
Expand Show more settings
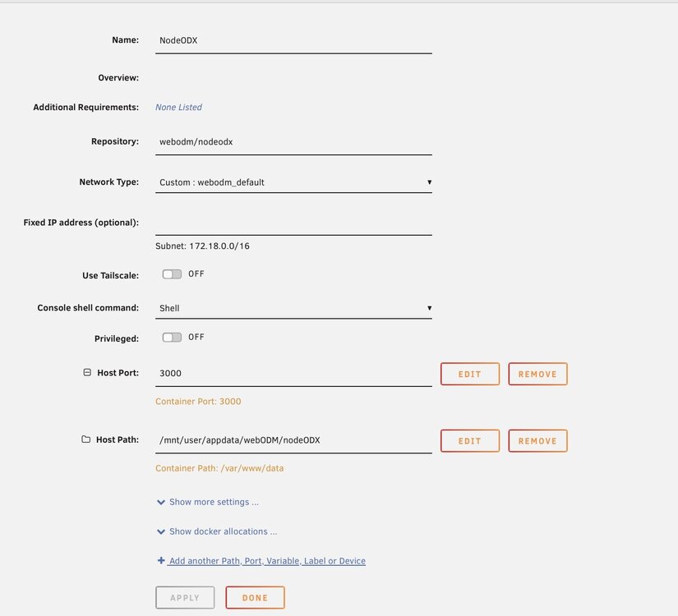[214, 502]
